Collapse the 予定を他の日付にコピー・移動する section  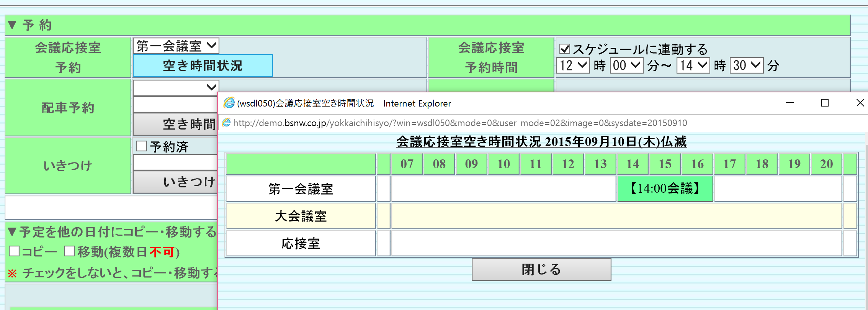[x=12, y=232]
